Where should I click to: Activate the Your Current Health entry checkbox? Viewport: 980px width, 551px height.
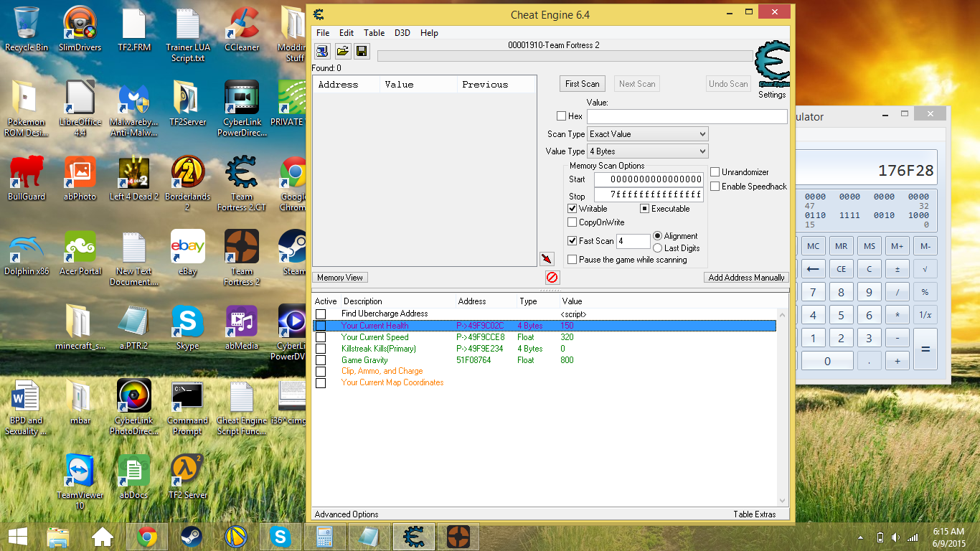click(x=321, y=326)
